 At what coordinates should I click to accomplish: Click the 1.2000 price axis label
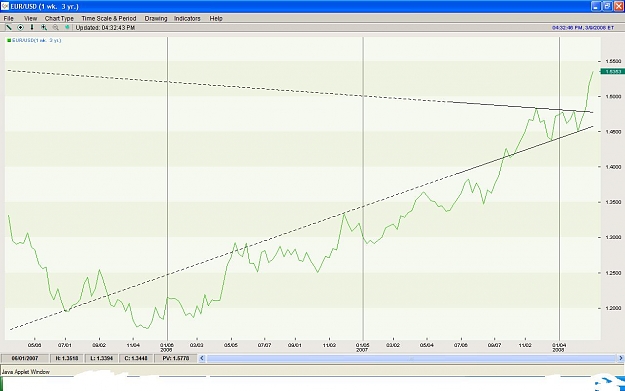click(613, 308)
